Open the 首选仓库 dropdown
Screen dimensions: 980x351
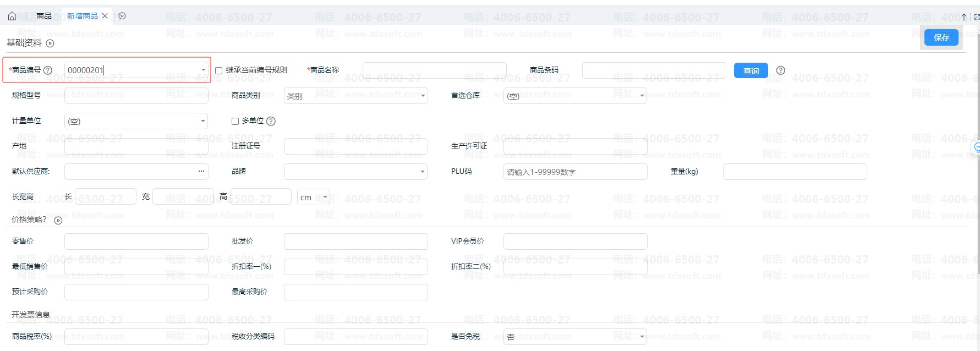[x=642, y=96]
